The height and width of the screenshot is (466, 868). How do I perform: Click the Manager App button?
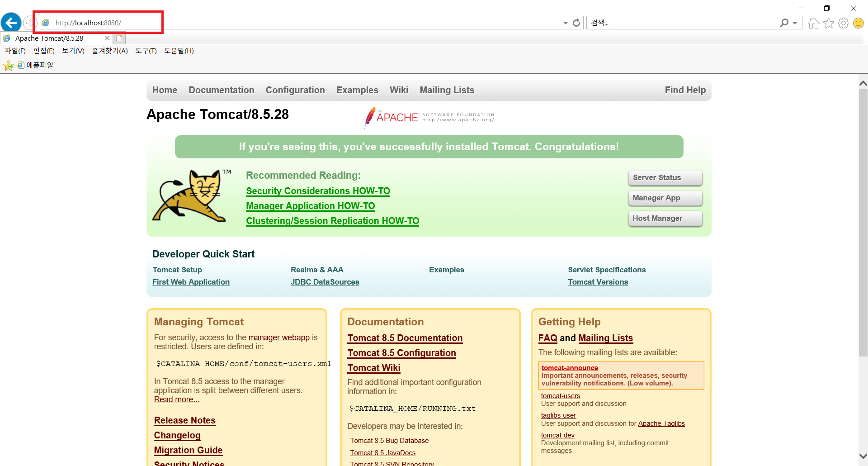click(x=665, y=198)
